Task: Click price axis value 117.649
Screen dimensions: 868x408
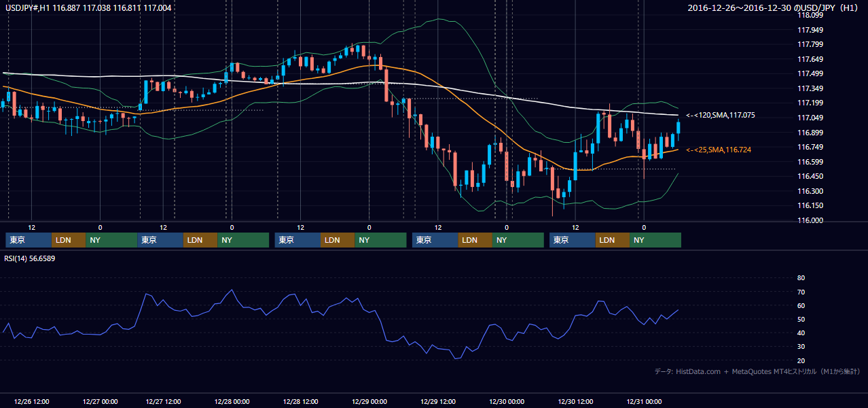Action: (810, 59)
